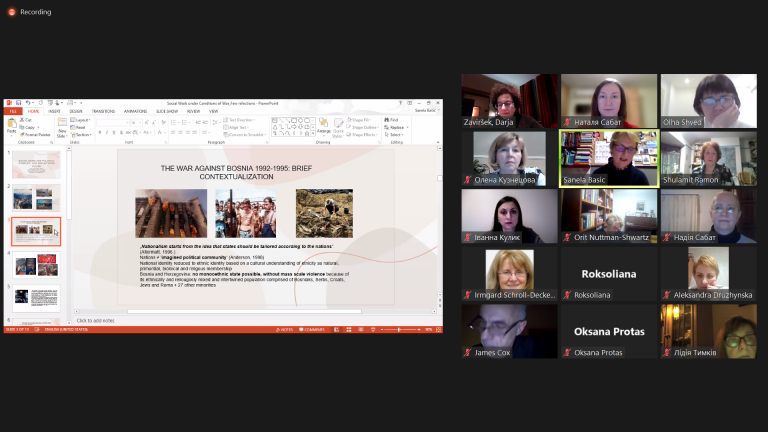Start Slide Show from status bar icon

click(373, 330)
